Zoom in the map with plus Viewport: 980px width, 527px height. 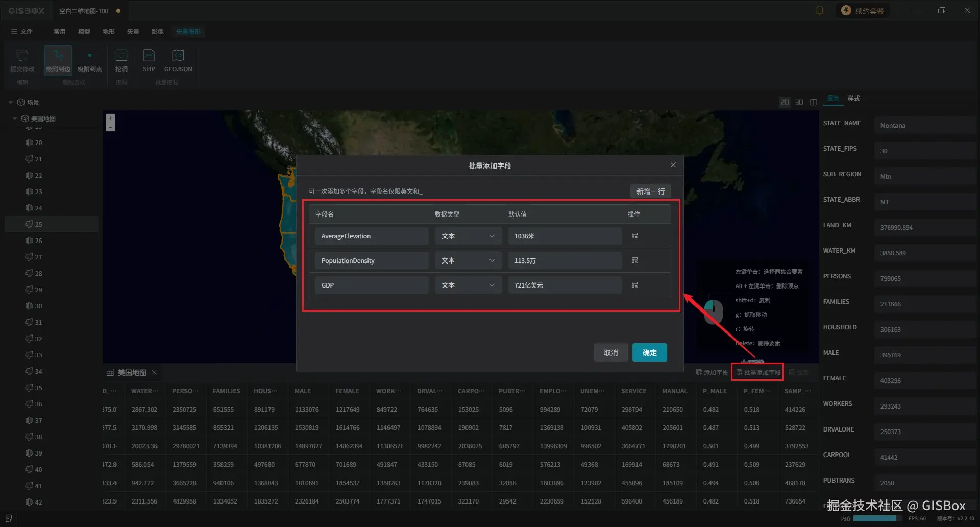point(110,118)
